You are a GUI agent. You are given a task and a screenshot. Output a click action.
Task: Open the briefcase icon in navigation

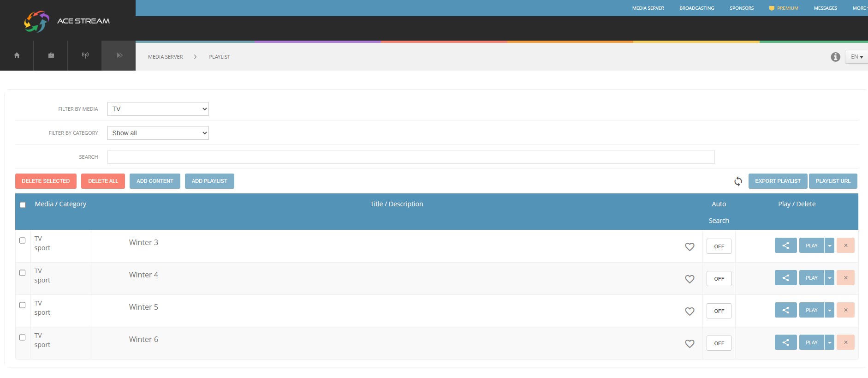point(51,55)
